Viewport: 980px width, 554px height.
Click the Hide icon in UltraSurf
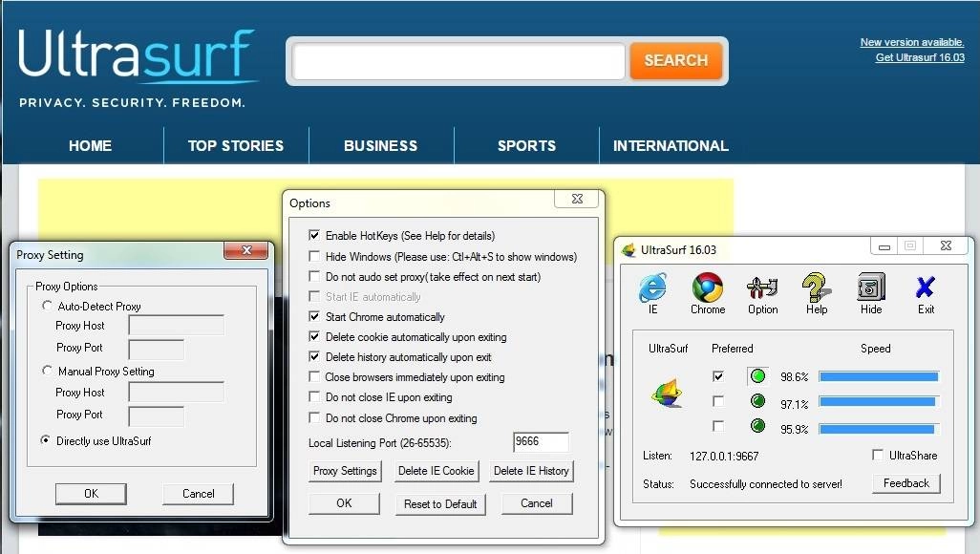[x=871, y=292]
